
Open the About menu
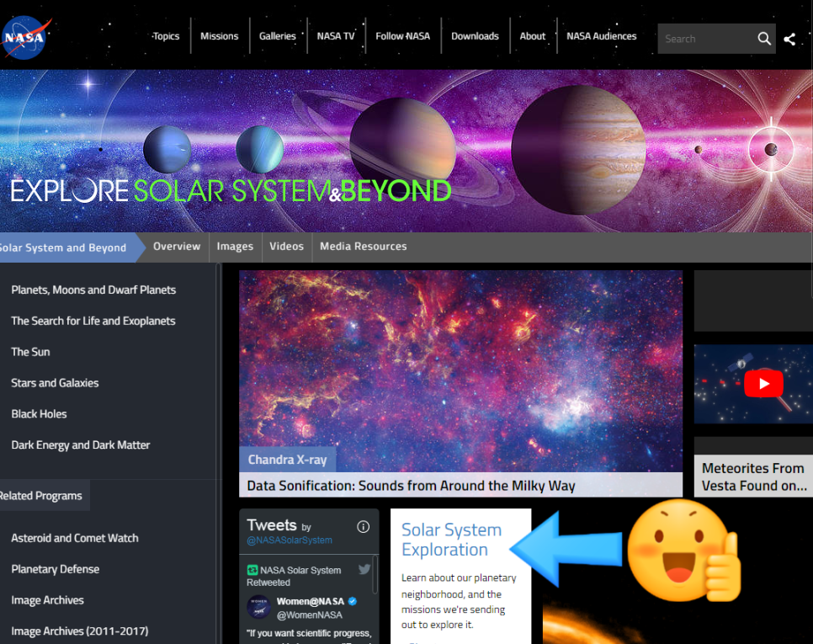tap(533, 36)
